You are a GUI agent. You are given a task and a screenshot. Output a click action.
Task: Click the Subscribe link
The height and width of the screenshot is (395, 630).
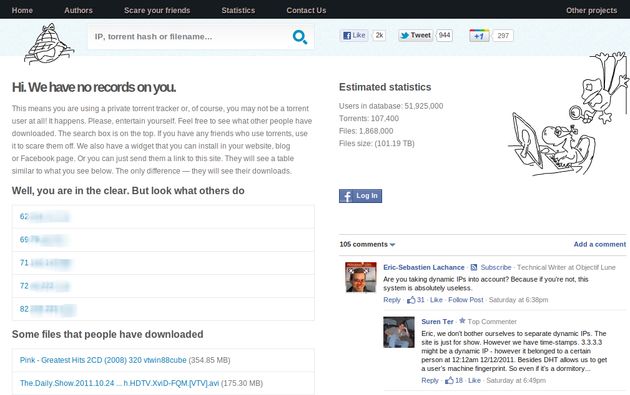[x=496, y=267]
